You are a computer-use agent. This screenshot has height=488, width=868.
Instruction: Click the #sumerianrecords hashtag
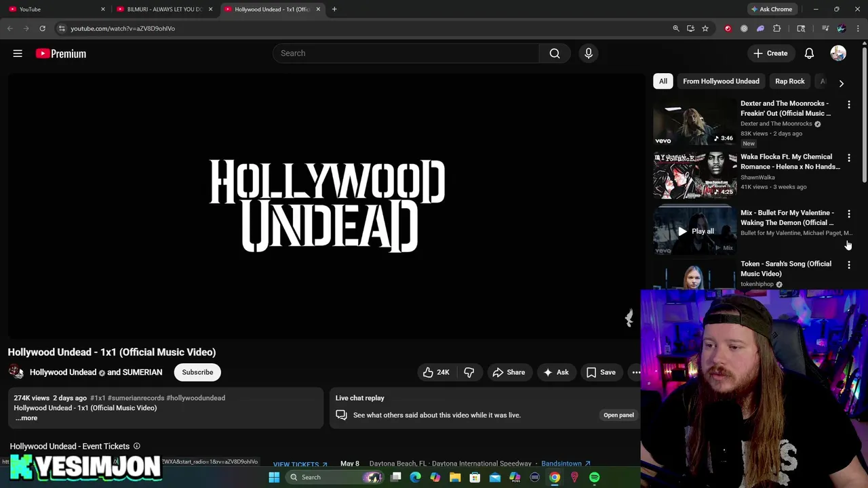pos(136,398)
